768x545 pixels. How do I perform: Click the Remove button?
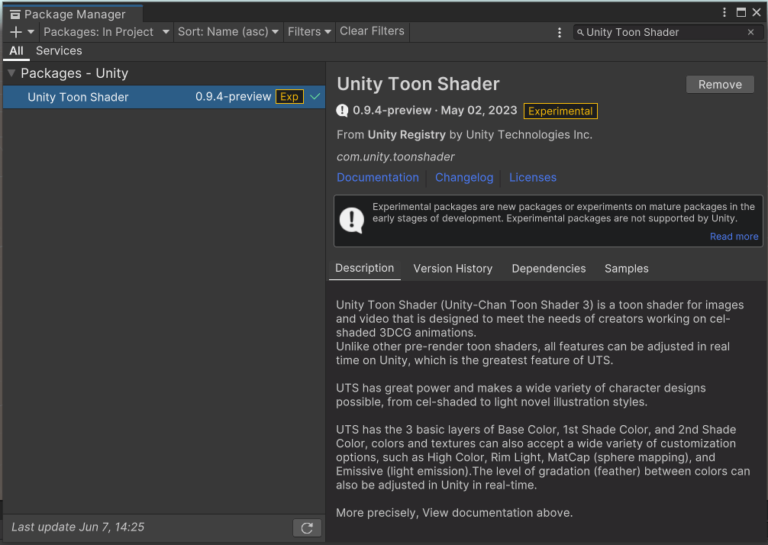tap(719, 85)
